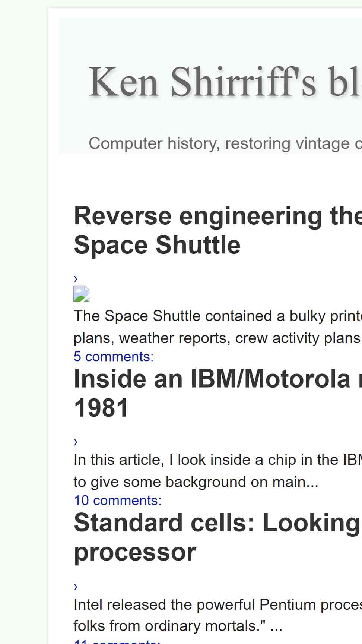This screenshot has width=362, height=644.
Task: Open the "Standard cells: Looking... processor" post title
Action: [x=218, y=537]
